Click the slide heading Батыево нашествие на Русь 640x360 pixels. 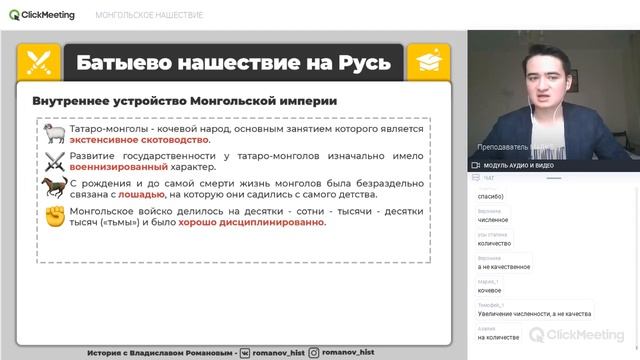(x=233, y=62)
